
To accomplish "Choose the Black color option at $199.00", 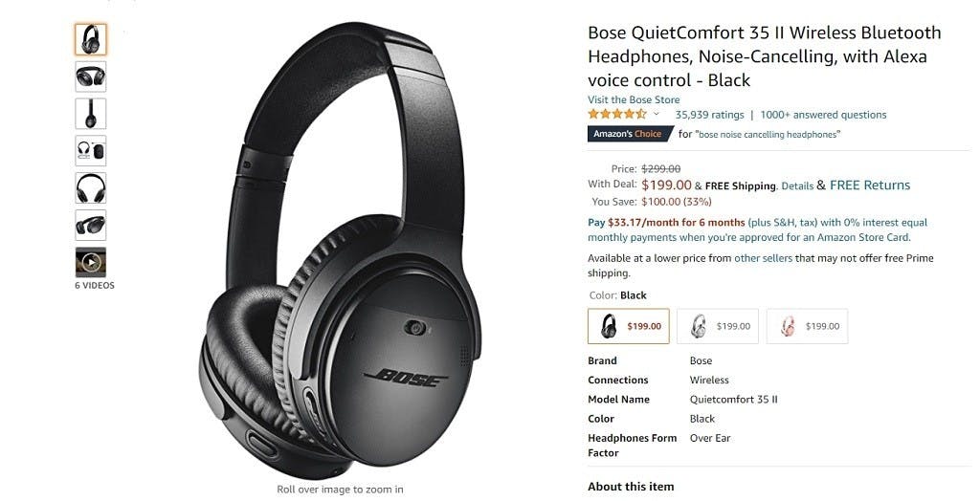I will (x=628, y=326).
